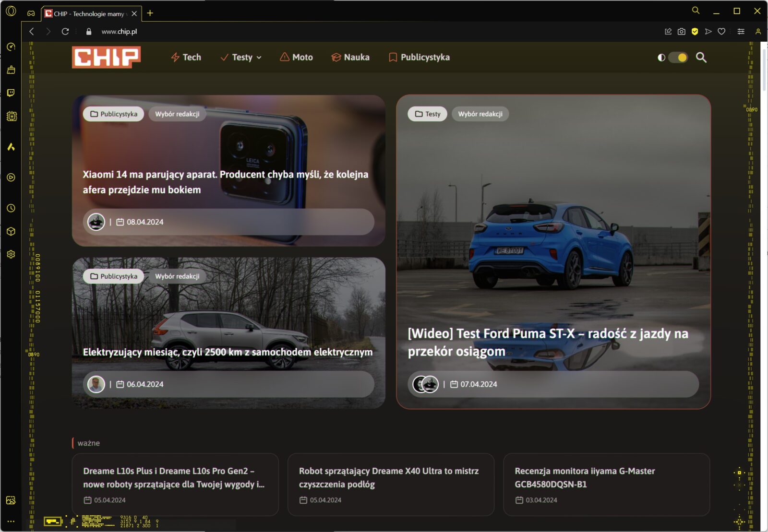Open the GX Control speedometer panel

point(11,47)
